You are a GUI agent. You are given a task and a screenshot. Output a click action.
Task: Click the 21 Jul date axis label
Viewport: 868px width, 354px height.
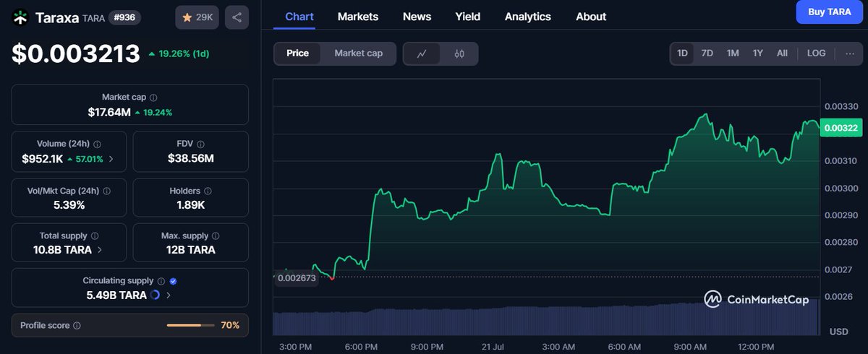click(x=492, y=347)
